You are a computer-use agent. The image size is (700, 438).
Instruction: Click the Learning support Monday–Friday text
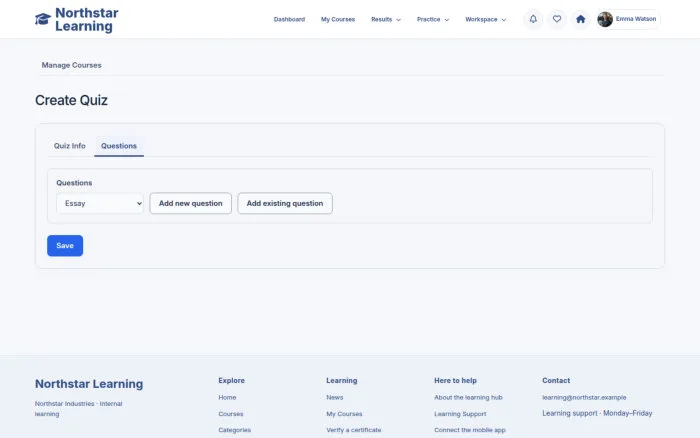point(597,413)
